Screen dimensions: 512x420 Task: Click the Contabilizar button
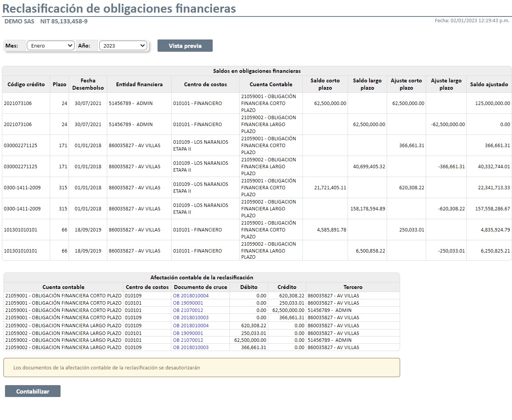(33, 391)
